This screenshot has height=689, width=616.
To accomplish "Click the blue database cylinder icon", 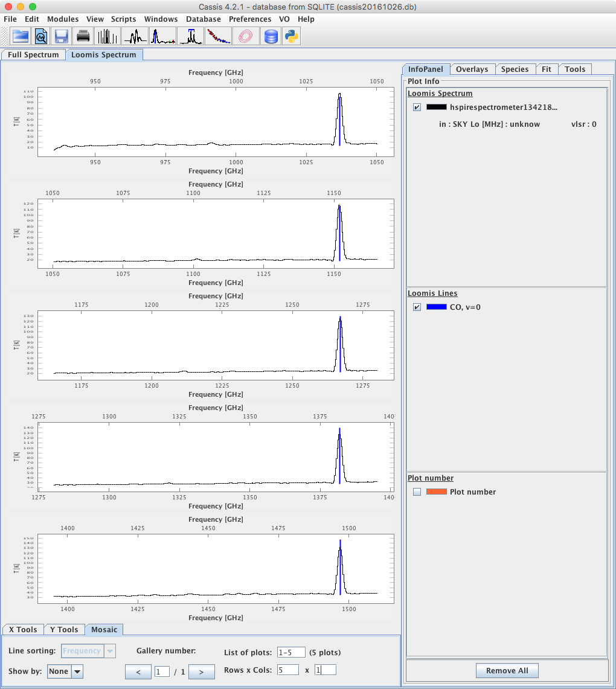I will pyautogui.click(x=271, y=36).
